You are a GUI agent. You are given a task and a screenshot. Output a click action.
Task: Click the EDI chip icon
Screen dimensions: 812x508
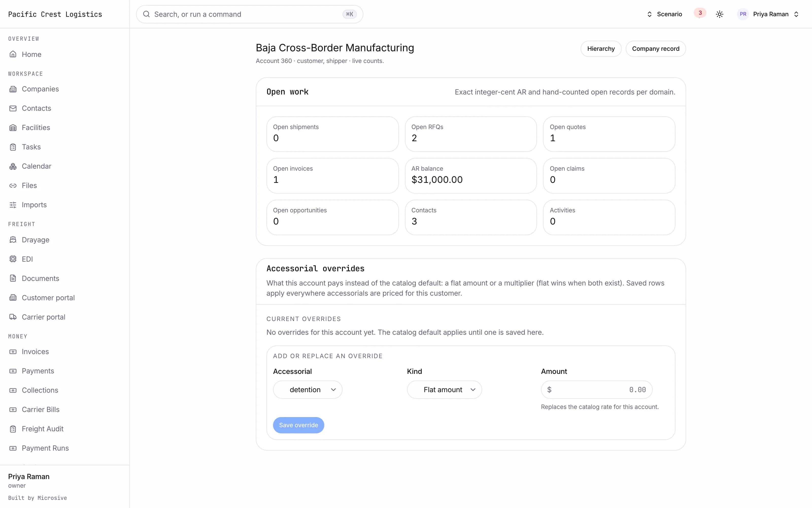pos(13,259)
